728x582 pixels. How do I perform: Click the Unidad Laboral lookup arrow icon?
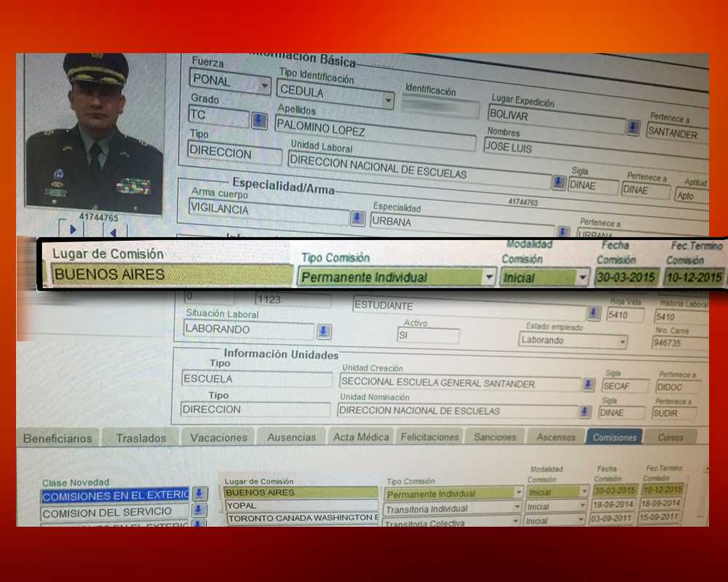click(558, 182)
